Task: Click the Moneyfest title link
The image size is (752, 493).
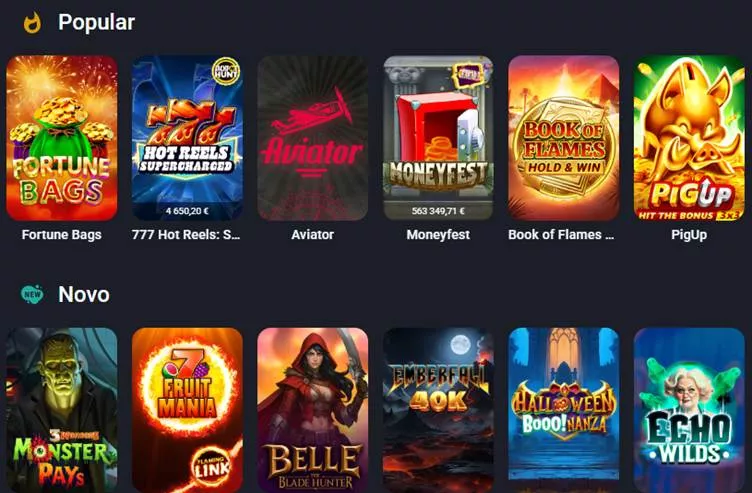Action: [438, 235]
